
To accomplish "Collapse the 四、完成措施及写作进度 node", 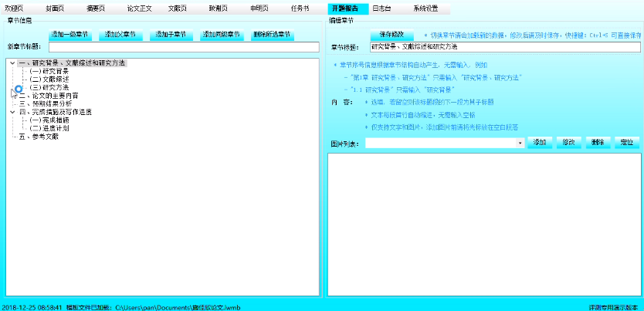I will click(x=12, y=112).
